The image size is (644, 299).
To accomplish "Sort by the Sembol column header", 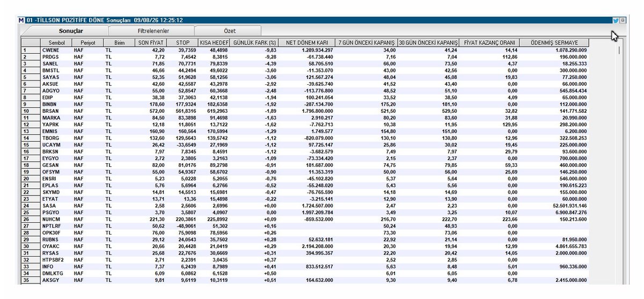I will [x=56, y=42].
